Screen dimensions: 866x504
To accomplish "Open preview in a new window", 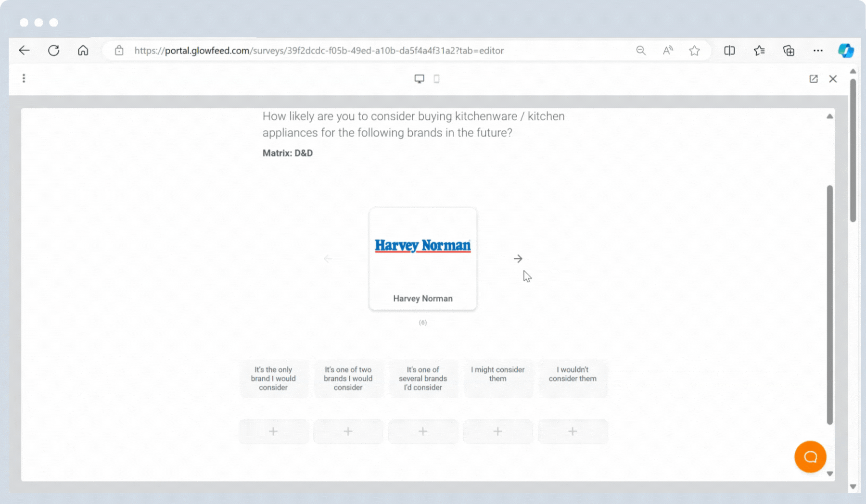I will coord(814,79).
